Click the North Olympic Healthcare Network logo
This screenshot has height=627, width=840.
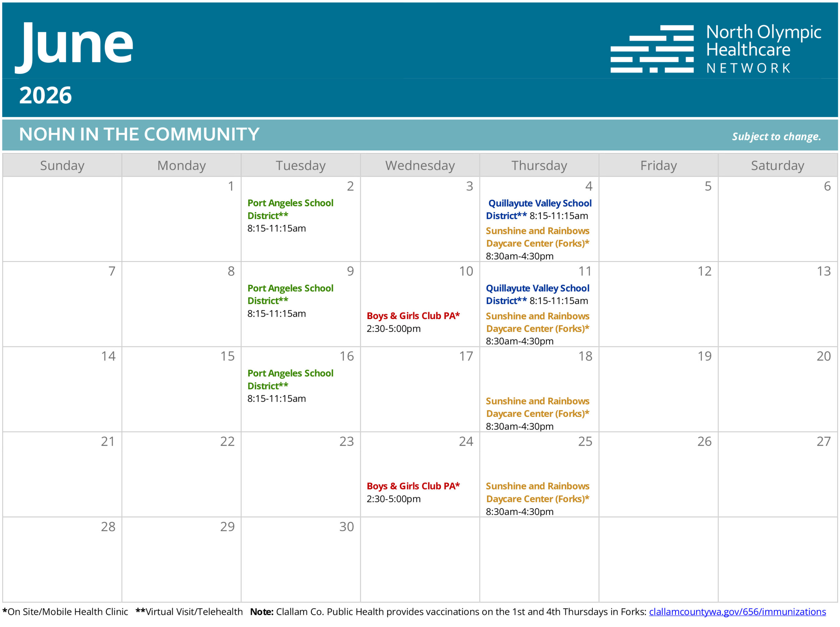tap(716, 49)
